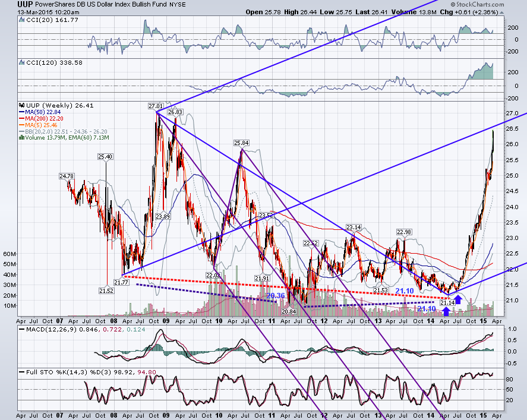Click the line marker beside Full STO
Screen dimensions: 527x420
click(22, 372)
